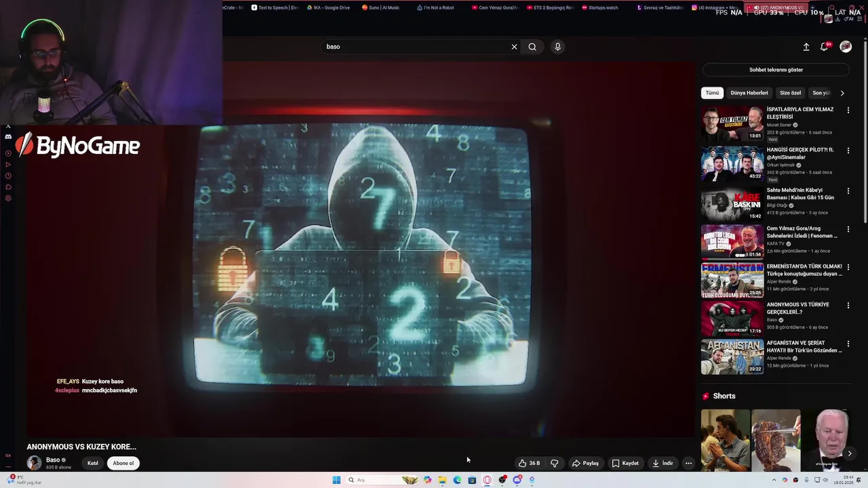The height and width of the screenshot is (488, 868).
Task: Subscribe with the Abone ol button
Action: tap(123, 464)
